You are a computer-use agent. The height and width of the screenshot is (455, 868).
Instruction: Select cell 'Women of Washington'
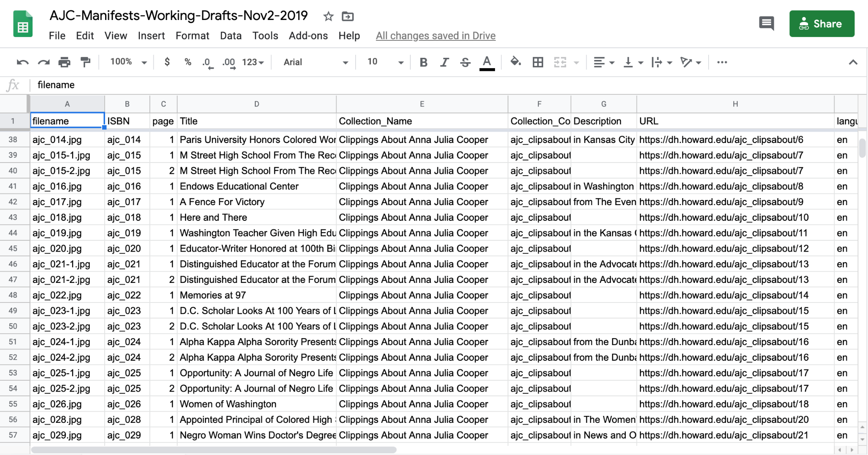pos(257,404)
